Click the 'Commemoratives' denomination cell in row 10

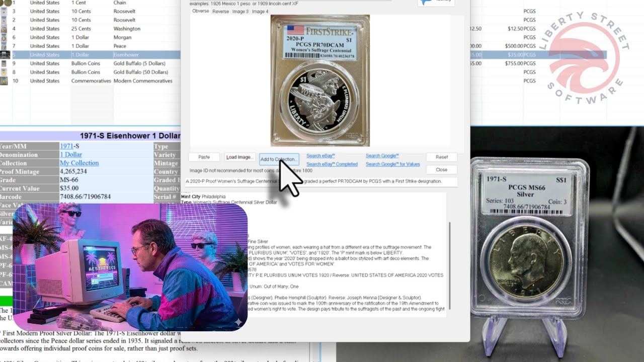point(91,80)
